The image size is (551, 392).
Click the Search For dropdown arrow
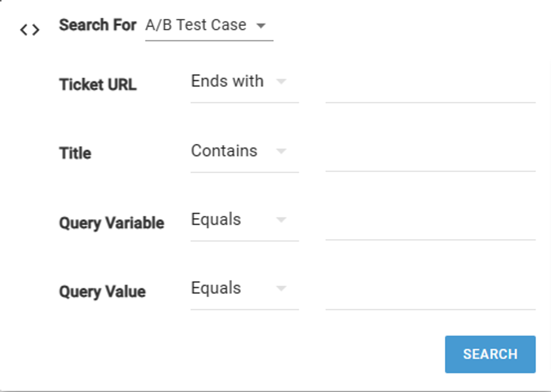[x=260, y=26]
